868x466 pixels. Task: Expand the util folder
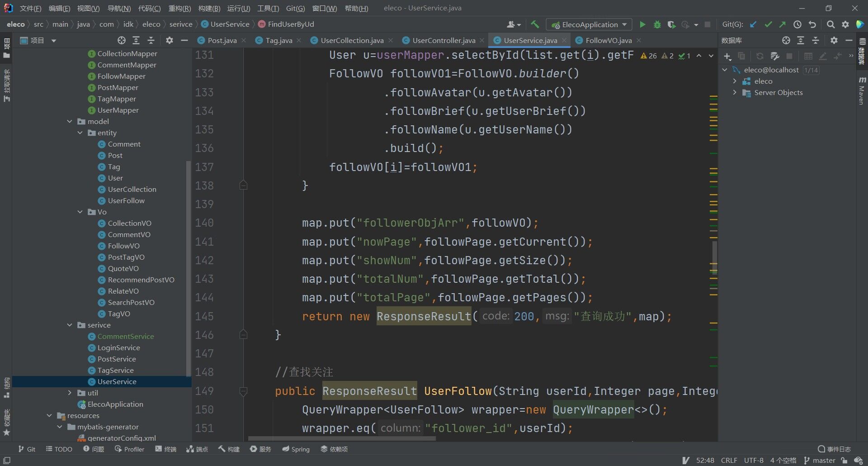coord(70,393)
